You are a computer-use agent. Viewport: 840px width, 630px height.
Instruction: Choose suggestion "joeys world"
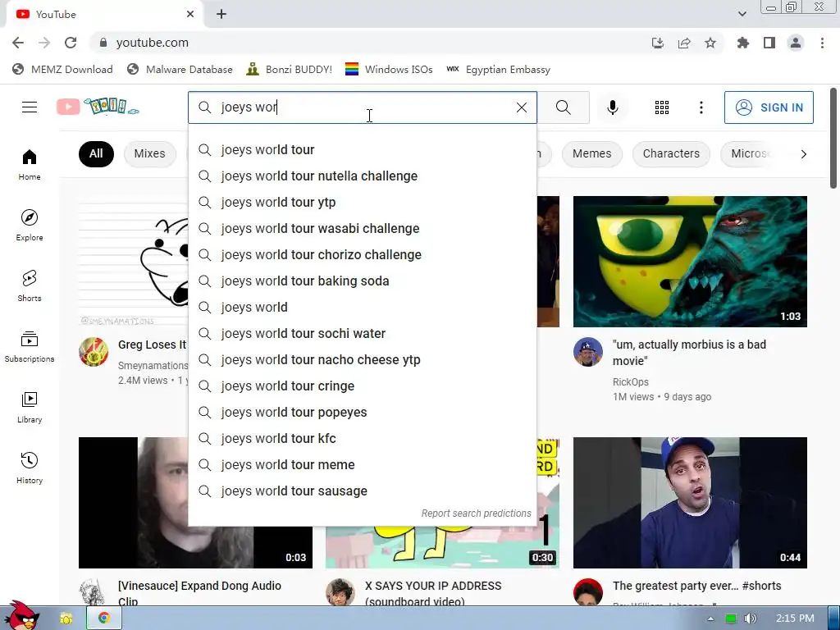point(362,308)
